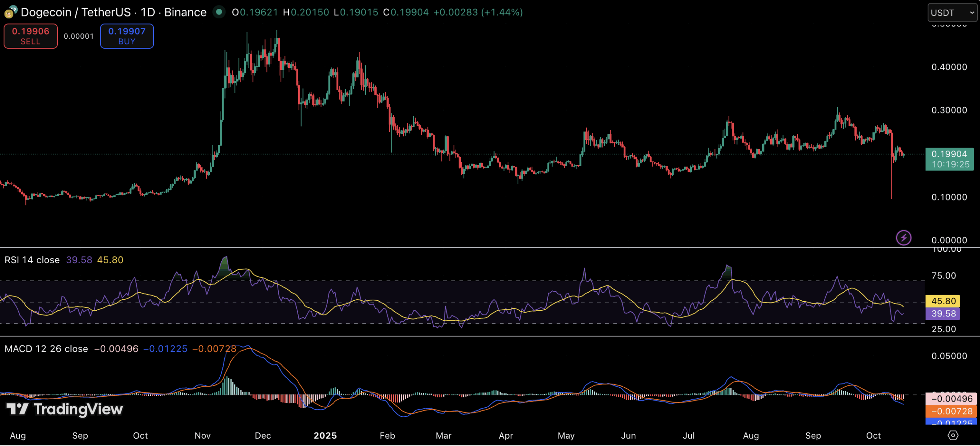Screen dimensions: 980x446
Task: Click the 0.40000 price scale label
Action: (949, 67)
